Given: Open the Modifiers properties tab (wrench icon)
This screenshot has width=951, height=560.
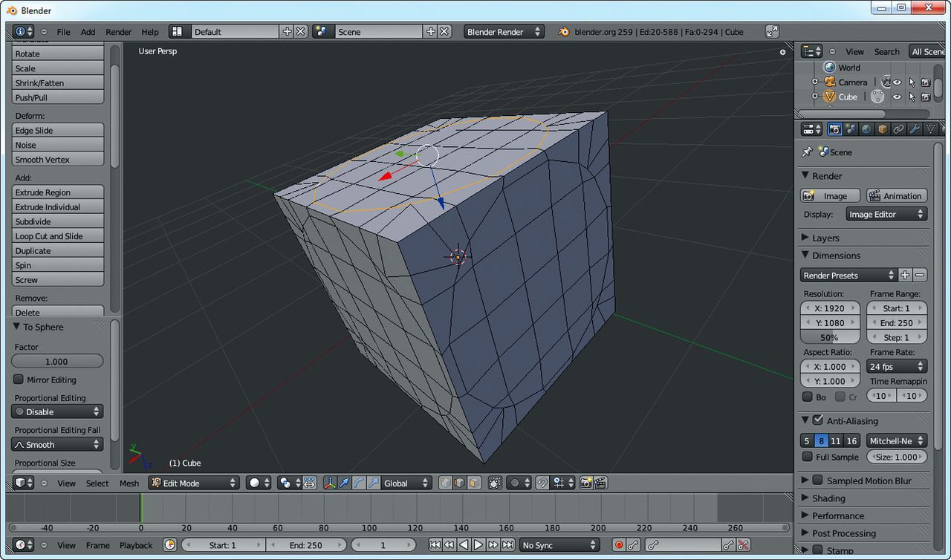Looking at the screenshot, I should 915,129.
